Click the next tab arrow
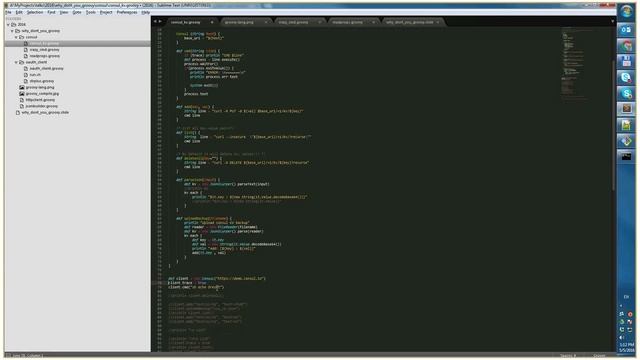The image size is (640, 360). 160,21
